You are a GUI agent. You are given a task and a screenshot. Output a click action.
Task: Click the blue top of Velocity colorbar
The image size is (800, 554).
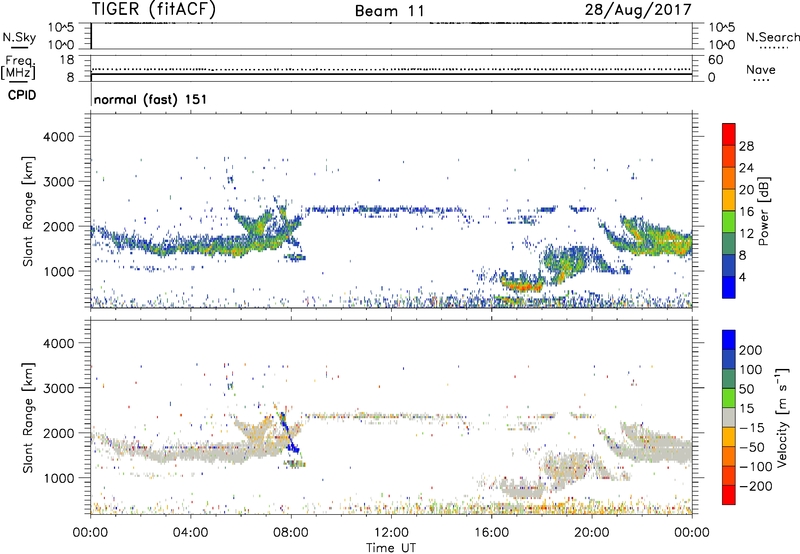click(x=729, y=340)
